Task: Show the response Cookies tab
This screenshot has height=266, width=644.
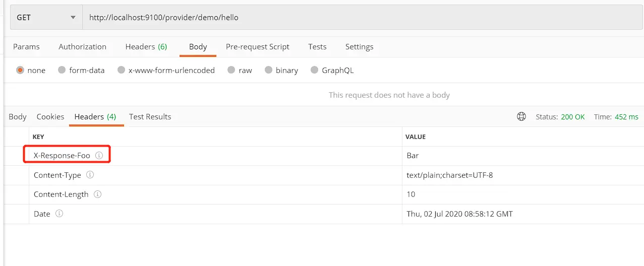Action: 50,116
